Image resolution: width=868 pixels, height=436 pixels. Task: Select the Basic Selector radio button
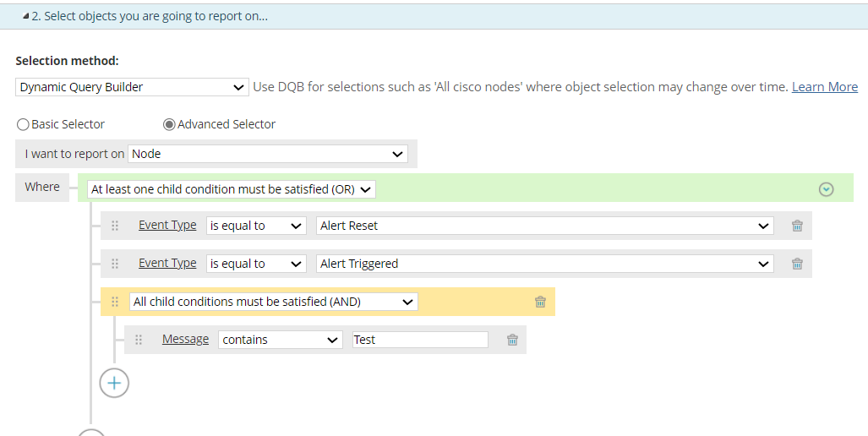(23, 124)
